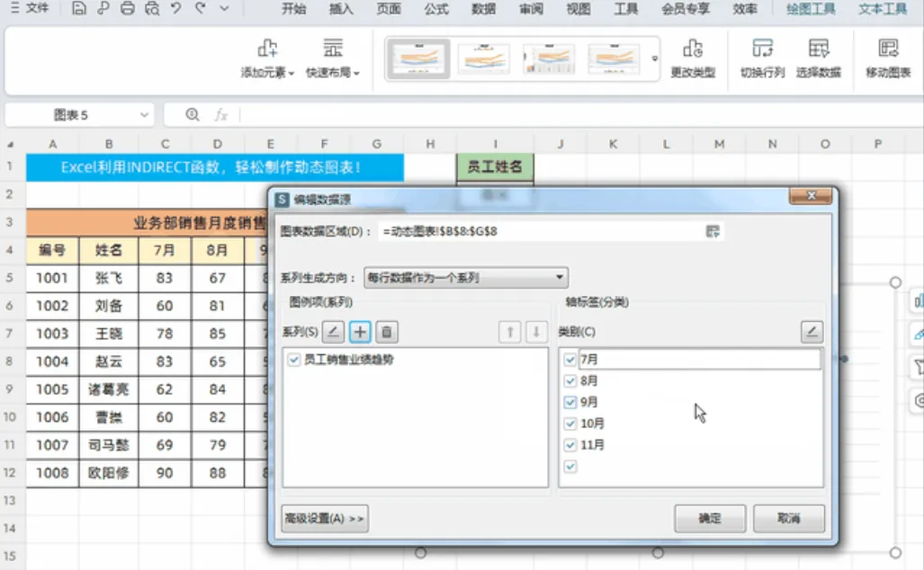The height and width of the screenshot is (570, 924).
Task: Select the 姓名 header cell
Action: click(x=109, y=250)
